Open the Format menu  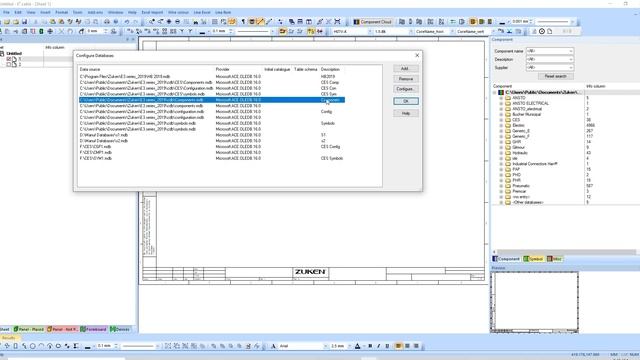(62, 13)
